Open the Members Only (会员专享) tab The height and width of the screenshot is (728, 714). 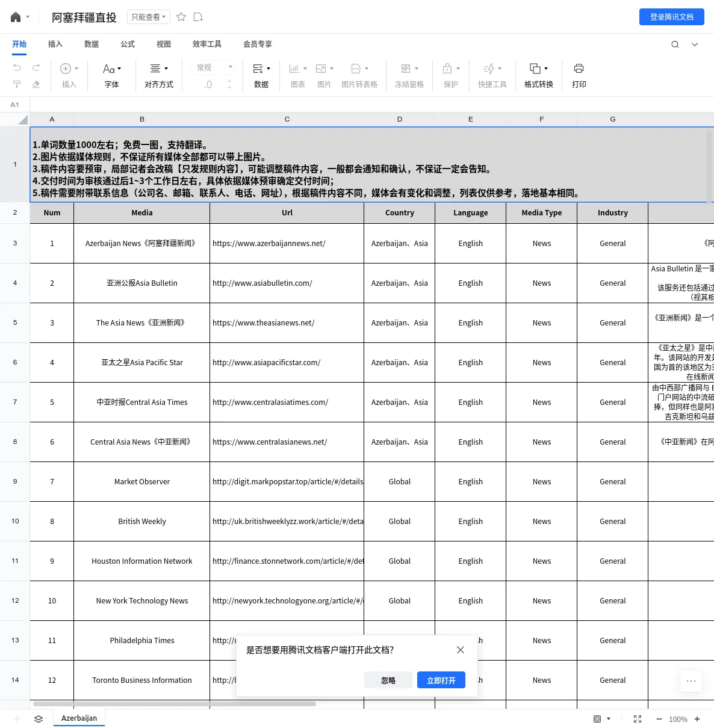tap(258, 44)
